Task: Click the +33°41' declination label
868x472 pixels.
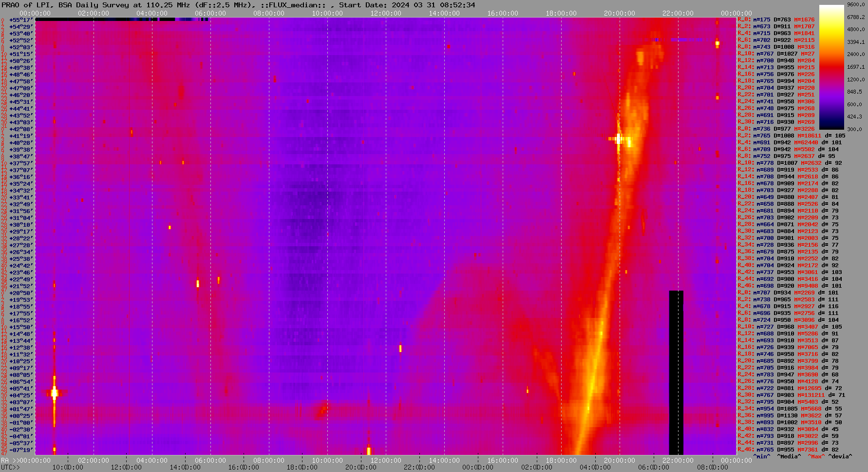Action: [x=21, y=197]
